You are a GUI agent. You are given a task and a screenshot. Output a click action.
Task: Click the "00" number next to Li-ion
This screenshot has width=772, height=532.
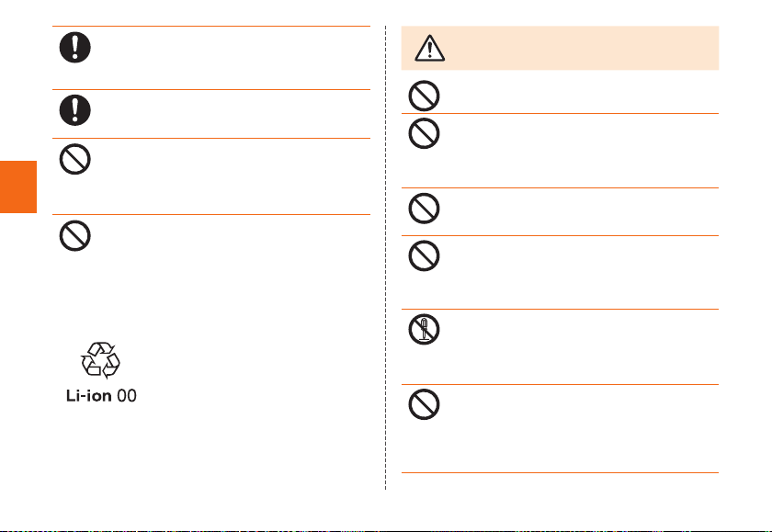click(x=127, y=396)
